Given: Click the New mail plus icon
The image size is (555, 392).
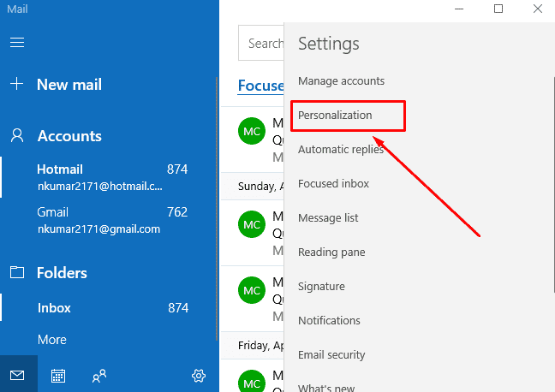Looking at the screenshot, I should [x=17, y=84].
